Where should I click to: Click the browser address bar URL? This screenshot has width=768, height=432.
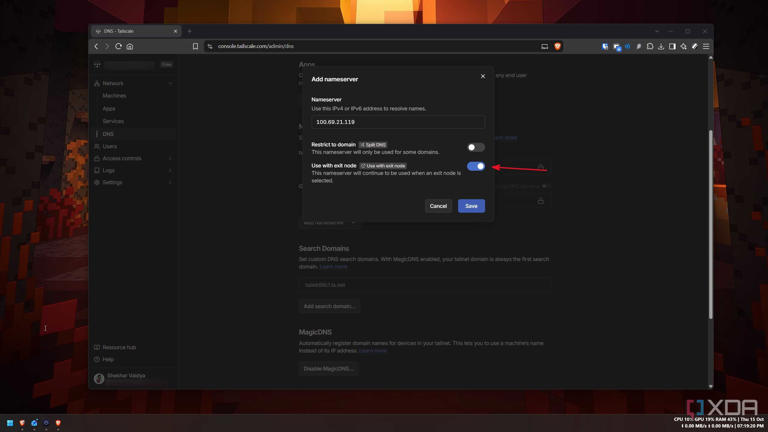[x=256, y=46]
